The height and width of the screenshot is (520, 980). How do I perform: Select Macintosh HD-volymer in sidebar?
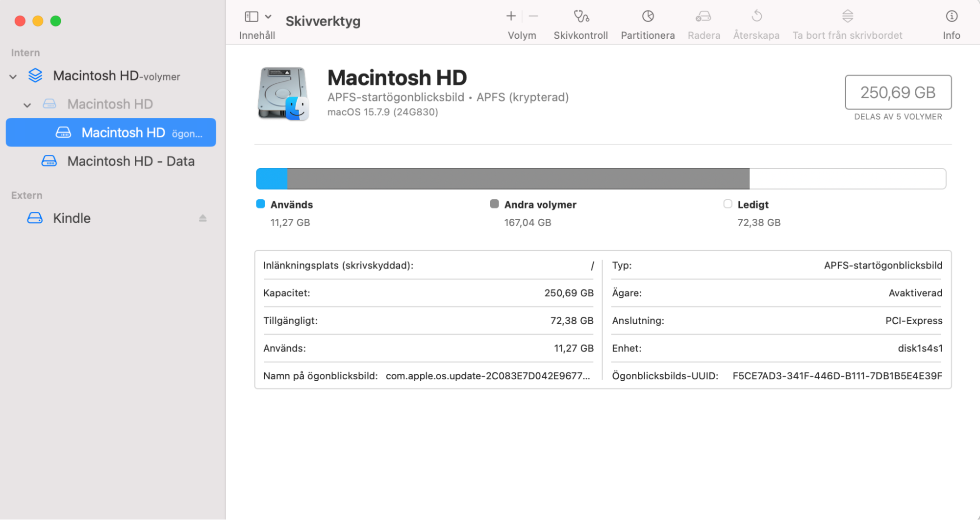tap(111, 76)
